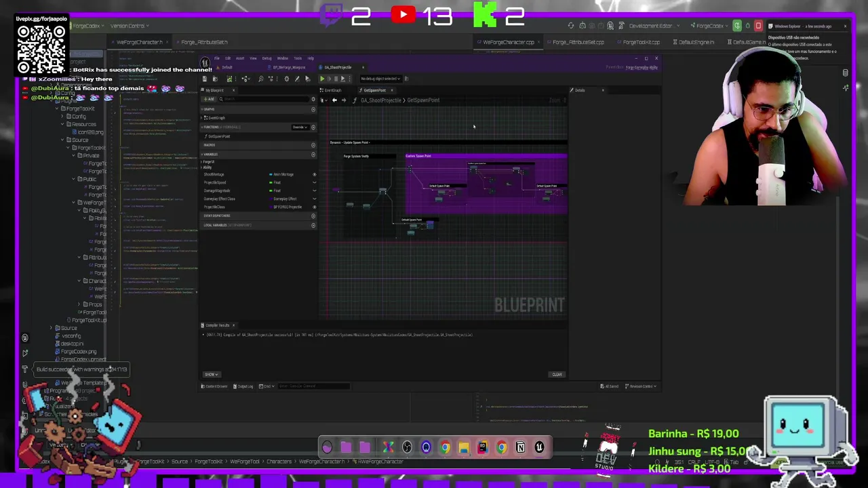Open File Explorer icon in the dock
The image size is (868, 488).
point(464,447)
